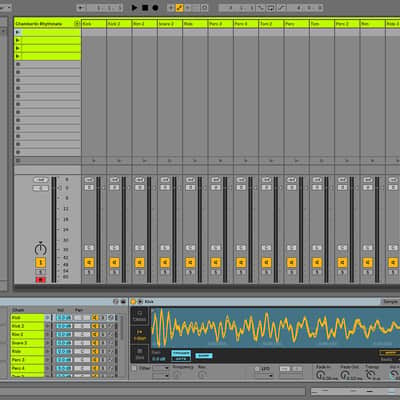This screenshot has width=400, height=400.
Task: Select the Snare 2 chain
Action: click(27, 343)
